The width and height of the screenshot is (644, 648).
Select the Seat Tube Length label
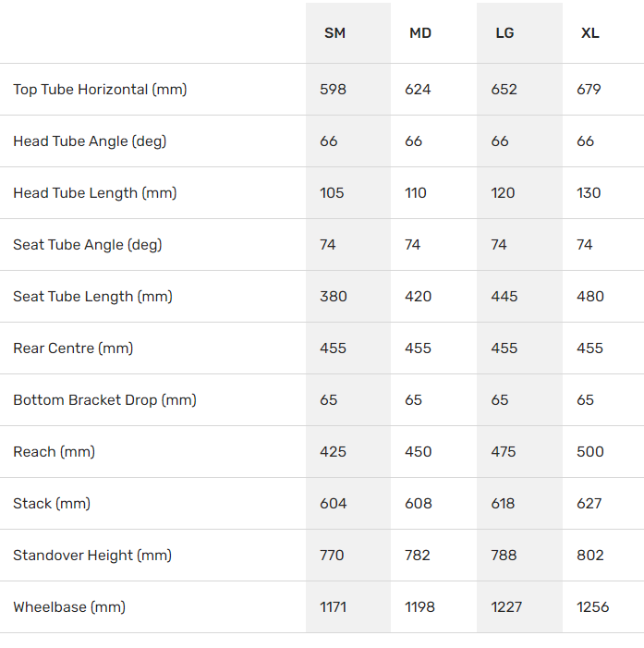pos(92,297)
